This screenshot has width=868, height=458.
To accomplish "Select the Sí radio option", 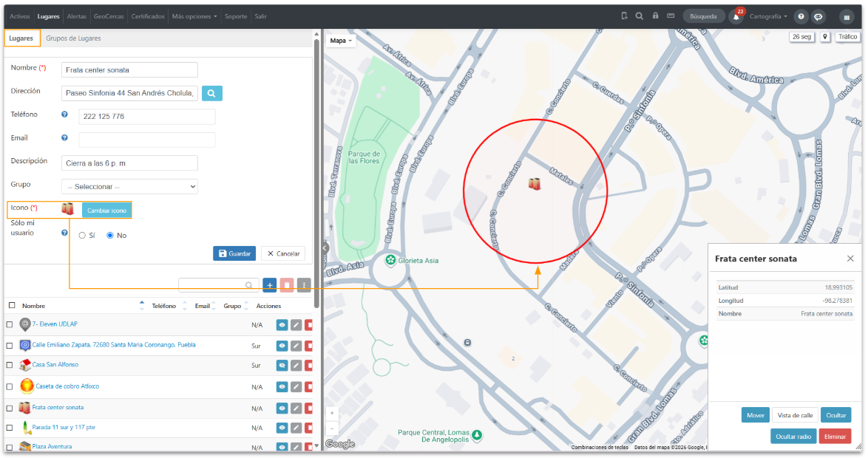I will [82, 236].
